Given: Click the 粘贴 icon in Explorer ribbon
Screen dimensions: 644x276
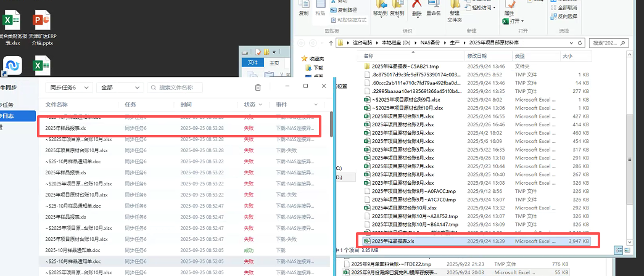Looking at the screenshot, I should (x=320, y=8).
